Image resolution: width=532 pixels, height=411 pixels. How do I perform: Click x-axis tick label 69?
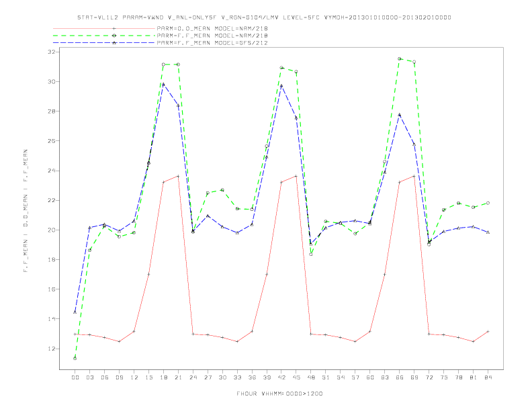point(414,377)
